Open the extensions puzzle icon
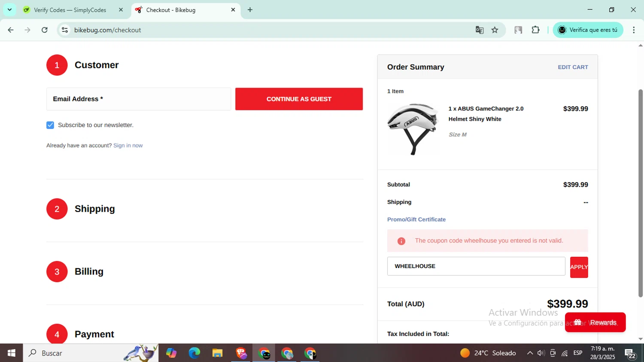This screenshot has width=644, height=362. pyautogui.click(x=535, y=30)
